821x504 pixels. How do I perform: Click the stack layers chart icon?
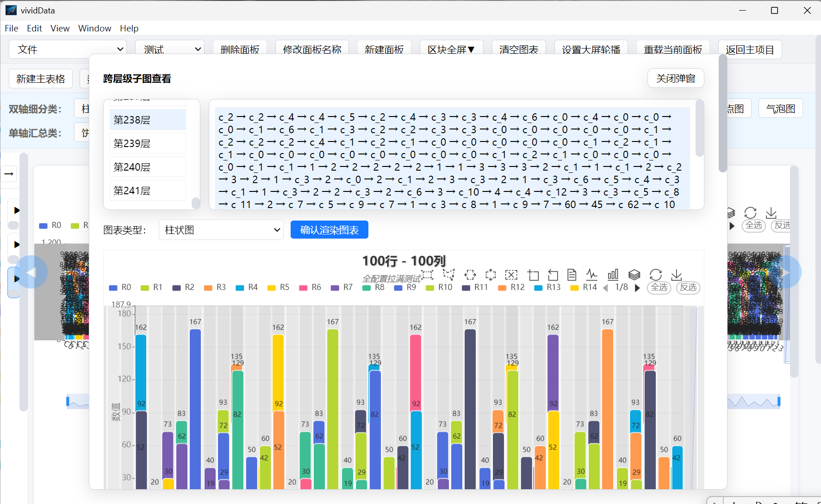tap(634, 275)
